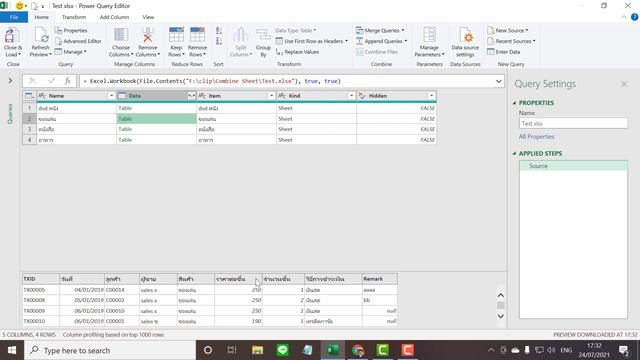Confirm the formula with the checkmark
The image size is (640, 360).
(51, 81)
